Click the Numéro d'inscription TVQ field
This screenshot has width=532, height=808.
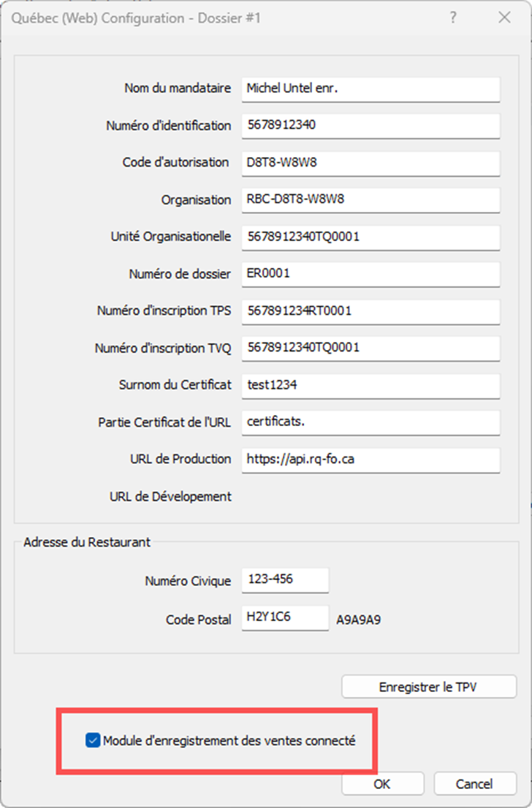pyautogui.click(x=370, y=348)
